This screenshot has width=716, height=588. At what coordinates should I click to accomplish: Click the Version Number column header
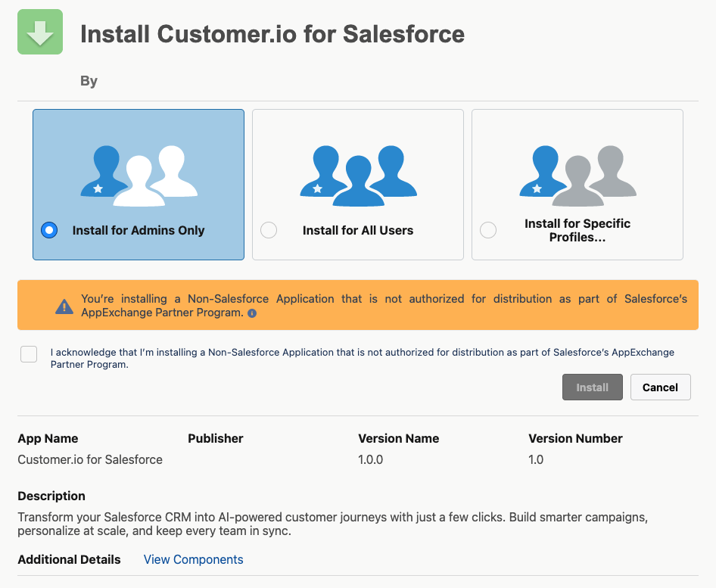pos(575,438)
